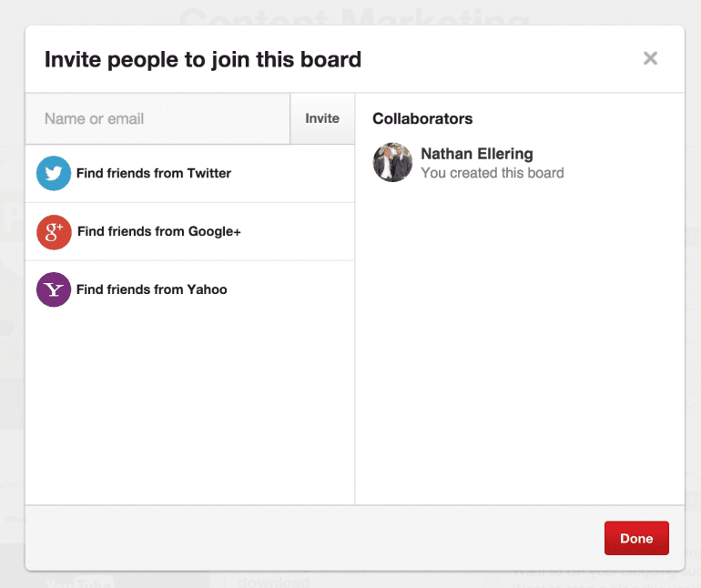This screenshot has width=701, height=588.
Task: Close the invite dialog with the X
Action: pyautogui.click(x=650, y=58)
